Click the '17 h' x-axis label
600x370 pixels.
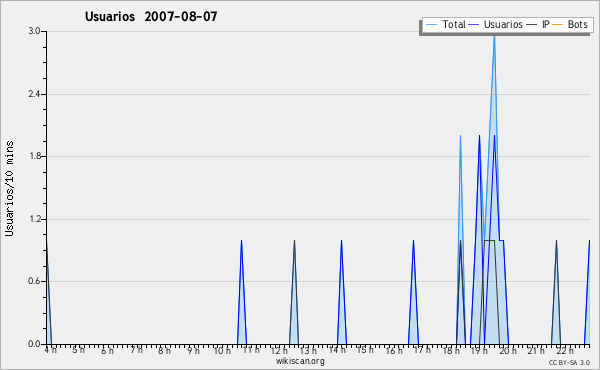[x=422, y=350]
